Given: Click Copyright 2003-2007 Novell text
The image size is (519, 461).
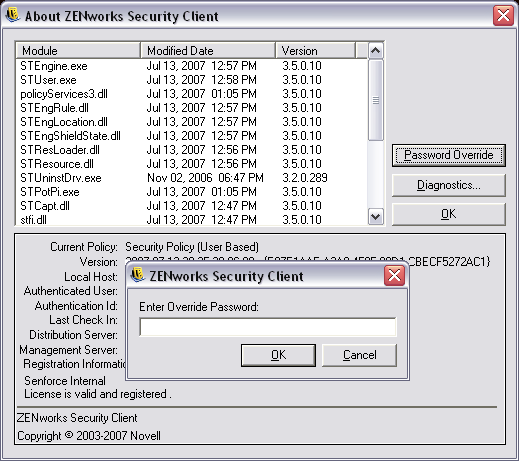Looking at the screenshot, I should point(89,436).
